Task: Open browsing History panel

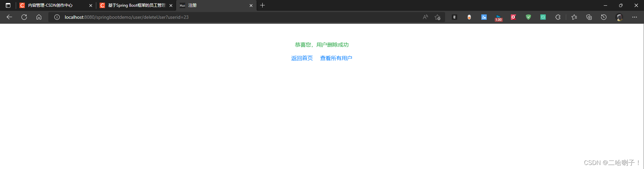Action: pyautogui.click(x=604, y=17)
